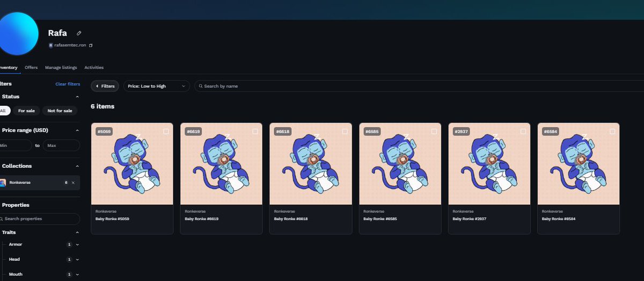Copy the rafasemtec.ron address
Image resolution: width=644 pixels, height=281 pixels.
click(91, 46)
